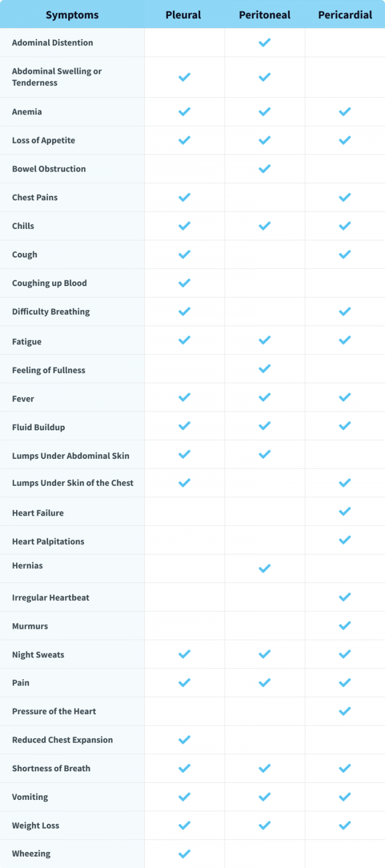Click the Pleural checkmark for Wheezing
Image resolution: width=385 pixels, height=868 pixels.
coord(184,854)
